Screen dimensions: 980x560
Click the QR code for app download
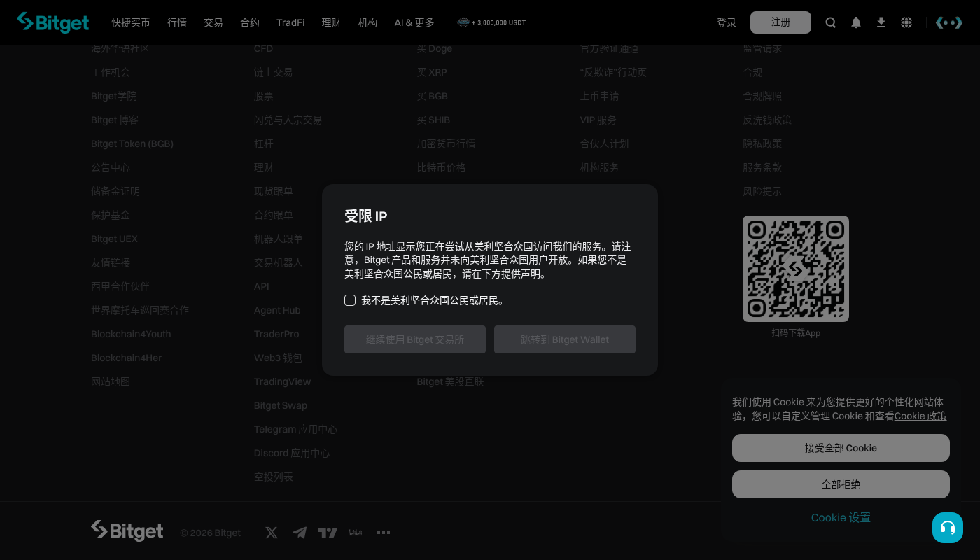pos(796,269)
